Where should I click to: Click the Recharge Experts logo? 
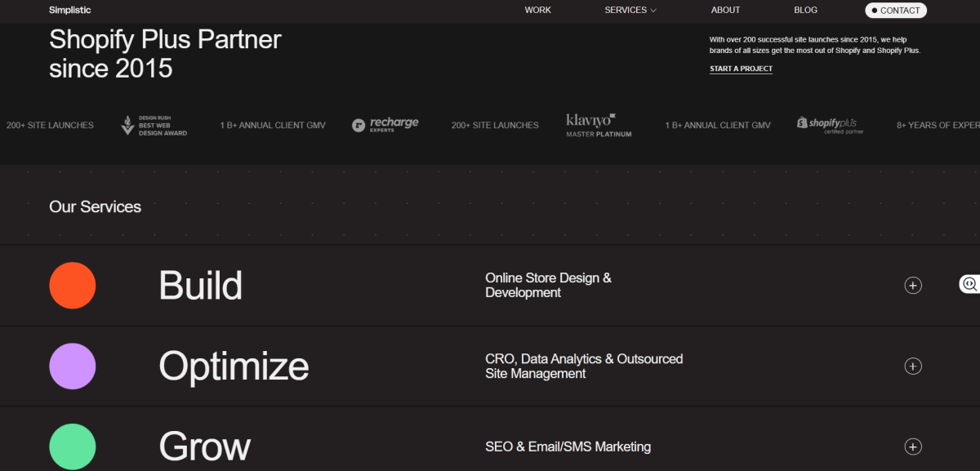point(385,124)
